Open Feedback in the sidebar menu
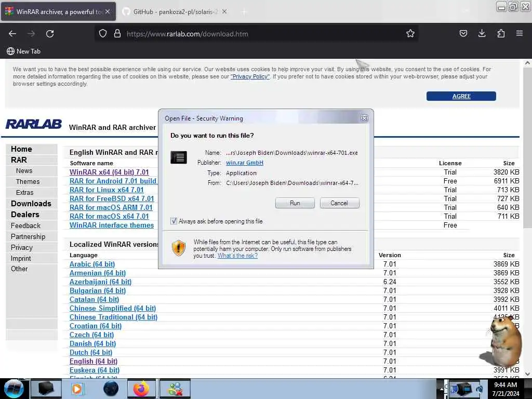The width and height of the screenshot is (532, 399). 25,225
